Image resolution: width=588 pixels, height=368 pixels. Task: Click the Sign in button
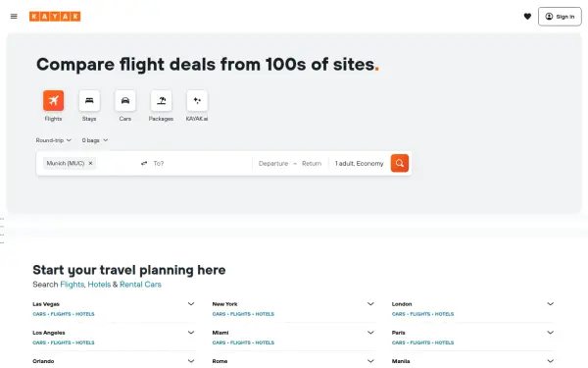(560, 17)
